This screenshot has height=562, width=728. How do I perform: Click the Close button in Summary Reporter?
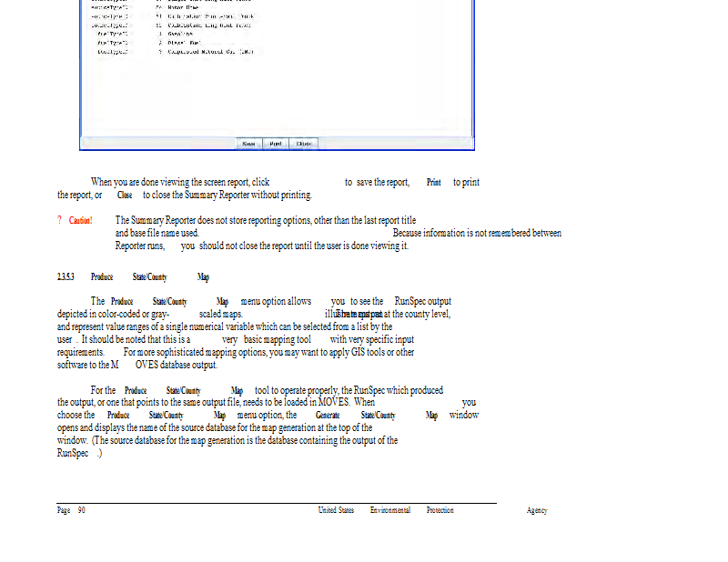305,144
